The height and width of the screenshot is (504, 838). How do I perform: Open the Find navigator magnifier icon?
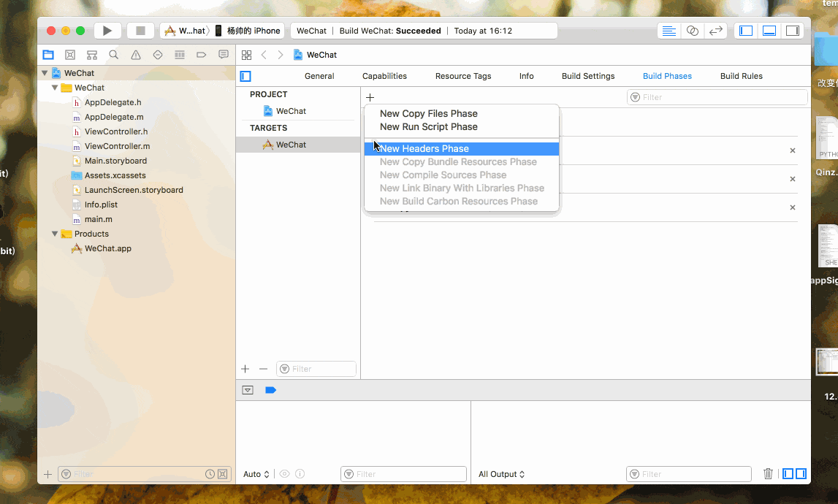(x=114, y=55)
